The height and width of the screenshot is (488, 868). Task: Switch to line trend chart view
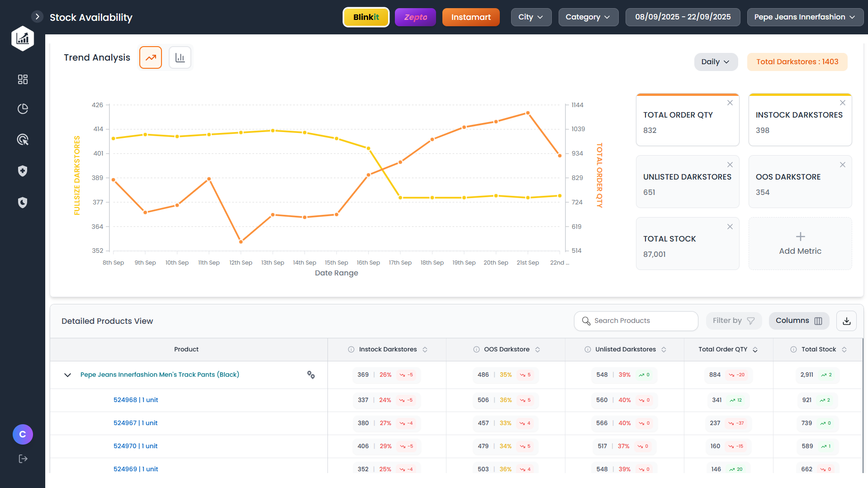pos(151,58)
